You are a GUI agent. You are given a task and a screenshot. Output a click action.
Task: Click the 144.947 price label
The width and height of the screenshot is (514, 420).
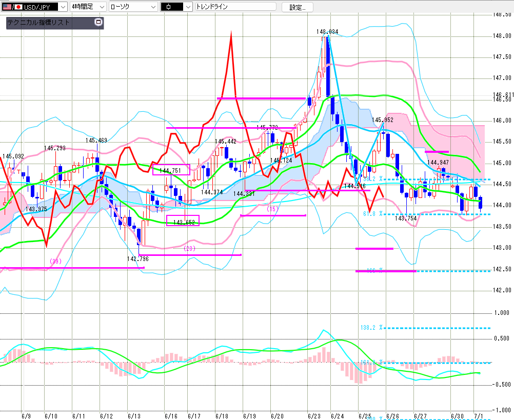coord(438,163)
